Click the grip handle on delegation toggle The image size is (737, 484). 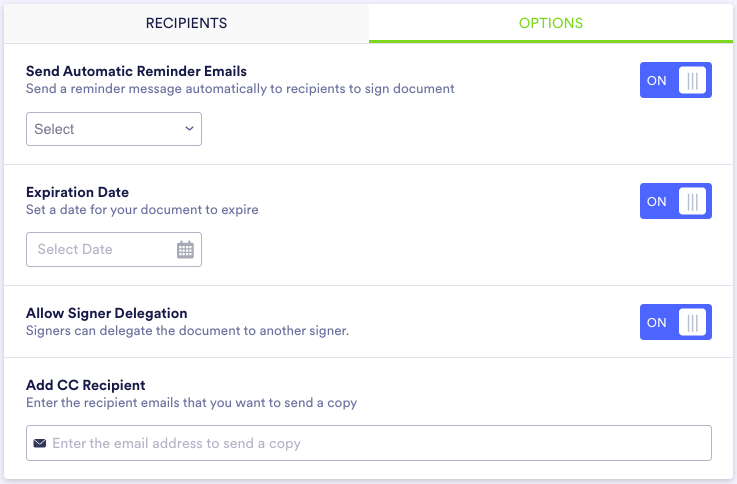click(x=693, y=322)
